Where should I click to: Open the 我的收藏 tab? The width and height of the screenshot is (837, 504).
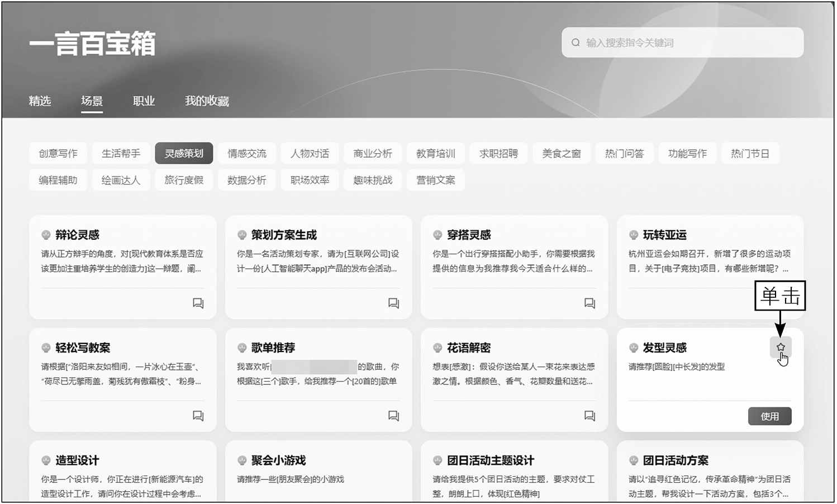(x=207, y=101)
